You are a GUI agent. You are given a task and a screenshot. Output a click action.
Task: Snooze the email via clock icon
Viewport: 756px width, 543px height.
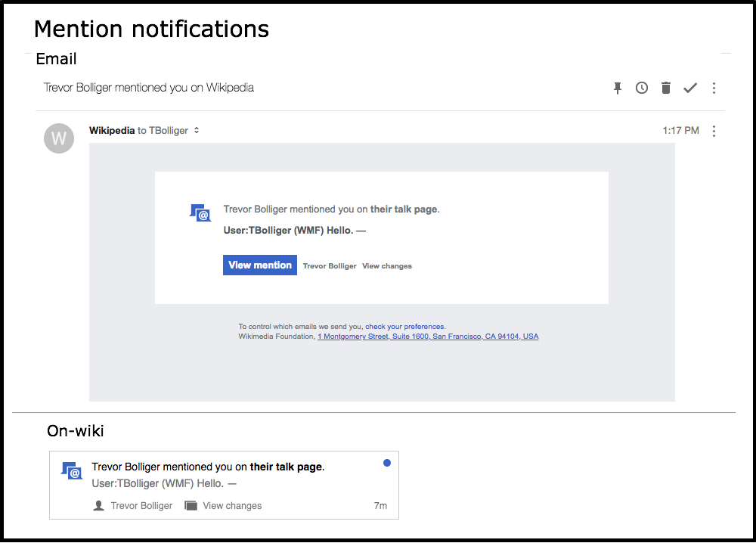tap(641, 88)
